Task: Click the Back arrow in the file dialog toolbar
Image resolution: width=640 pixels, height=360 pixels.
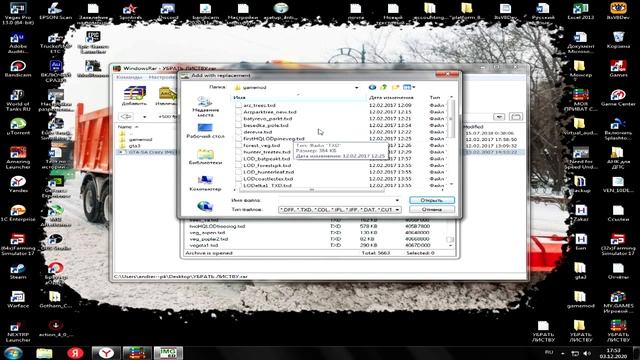Action: [372, 87]
